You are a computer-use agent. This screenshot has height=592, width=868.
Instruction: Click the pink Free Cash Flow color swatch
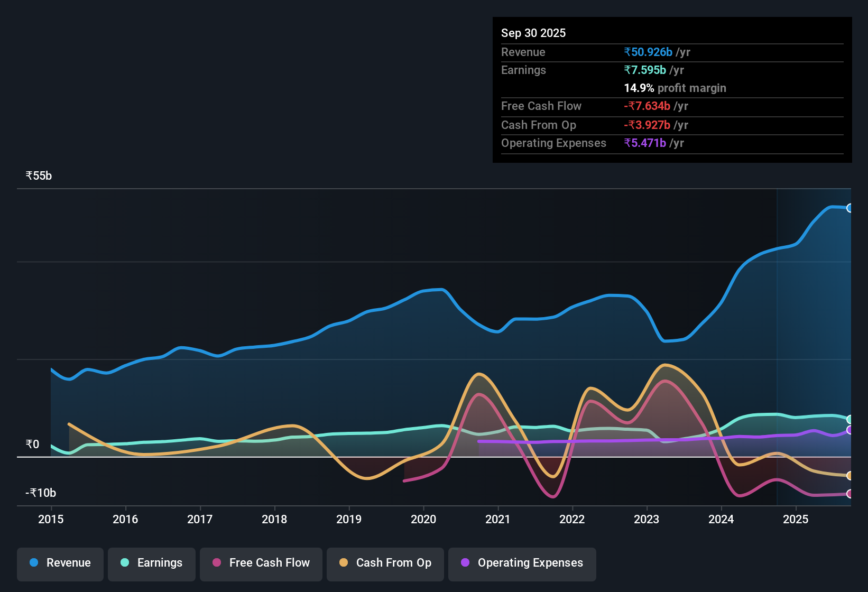216,563
